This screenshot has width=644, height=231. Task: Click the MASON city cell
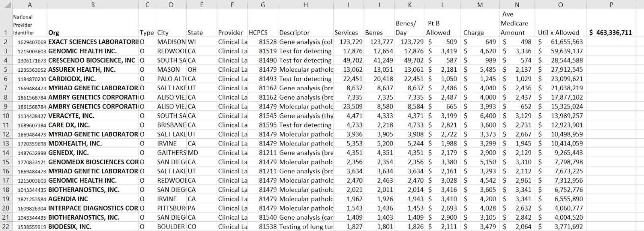pos(171,70)
